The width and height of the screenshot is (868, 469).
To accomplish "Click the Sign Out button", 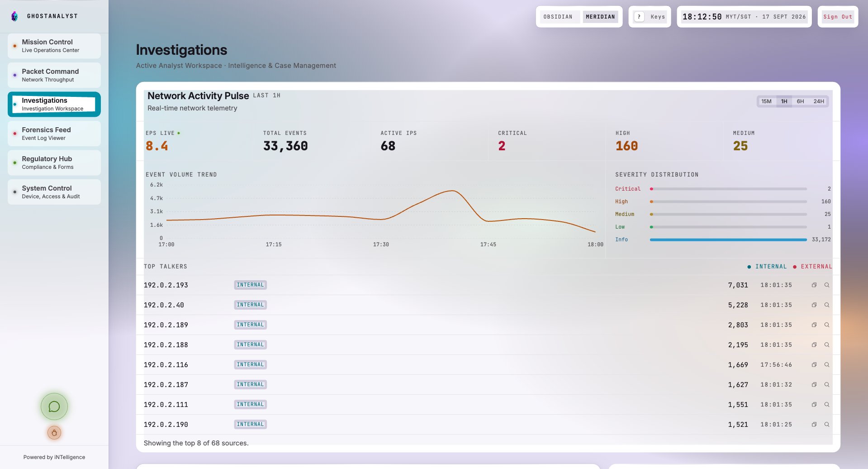I will click(x=838, y=17).
